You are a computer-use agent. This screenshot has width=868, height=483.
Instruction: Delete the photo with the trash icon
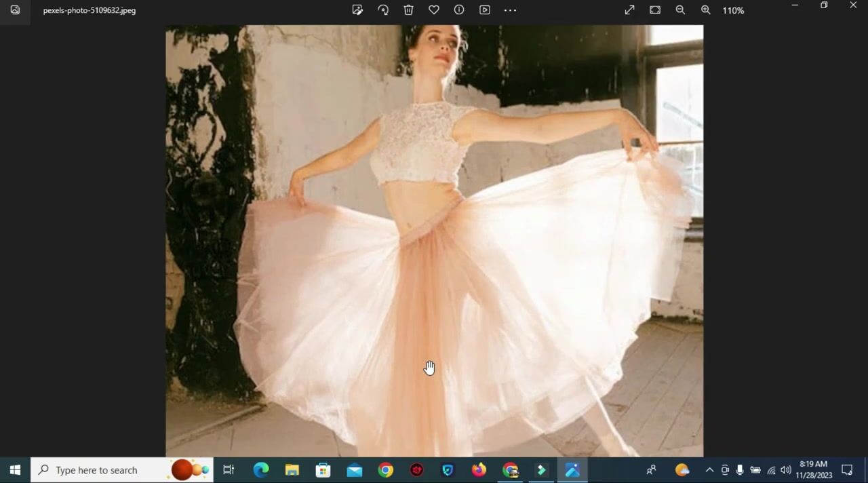coord(408,10)
